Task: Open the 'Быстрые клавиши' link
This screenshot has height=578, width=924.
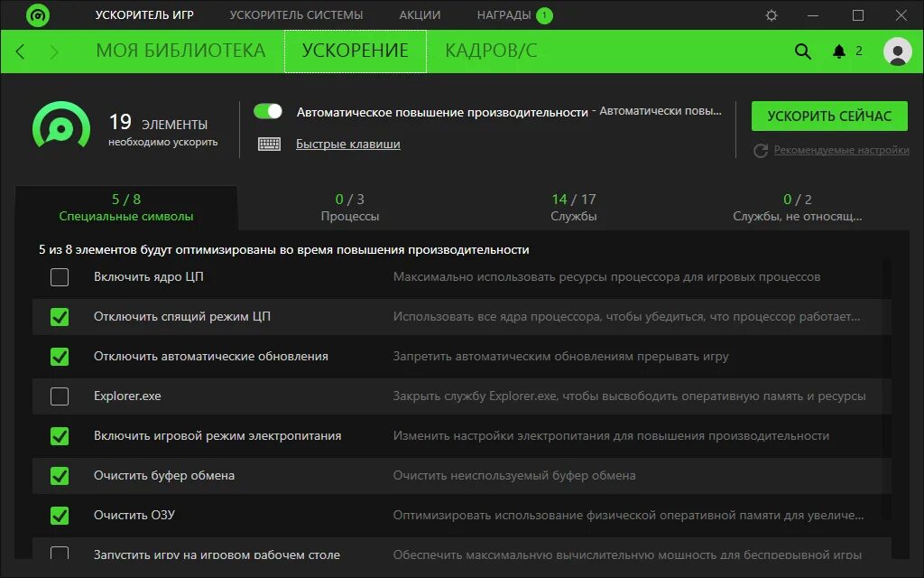Action: click(x=347, y=144)
